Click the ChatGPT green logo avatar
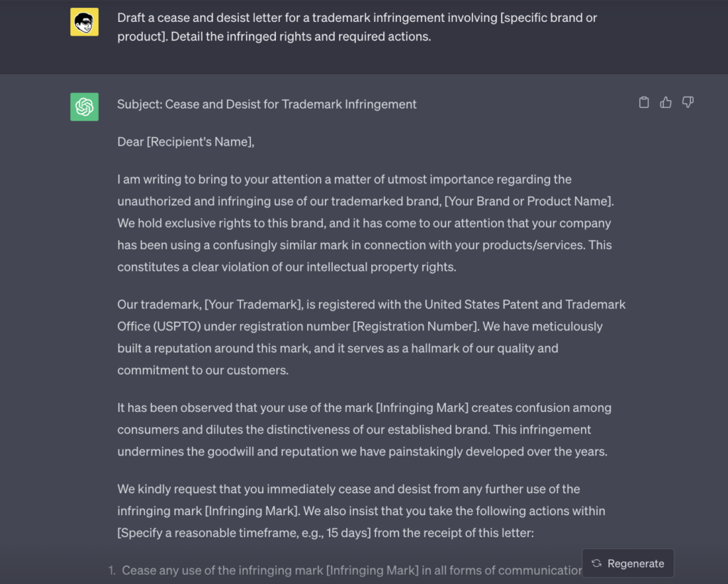Screen dimensions: 728x584 [84, 107]
